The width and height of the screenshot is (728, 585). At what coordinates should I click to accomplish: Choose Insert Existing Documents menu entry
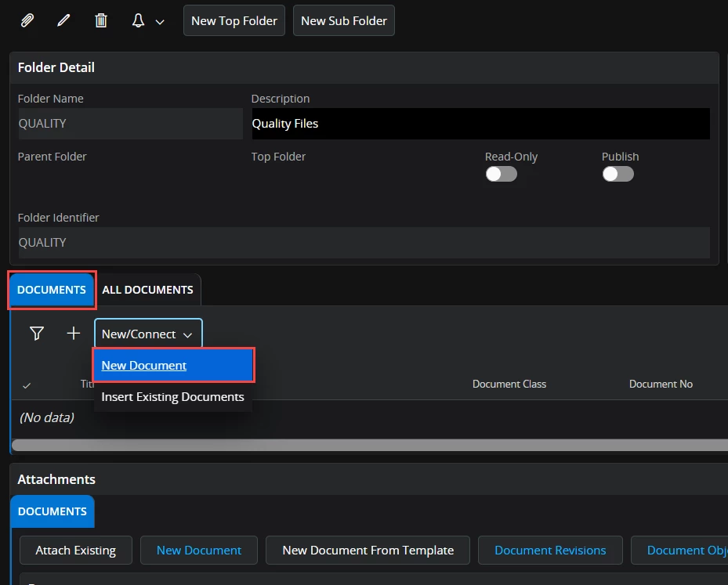[x=172, y=397]
